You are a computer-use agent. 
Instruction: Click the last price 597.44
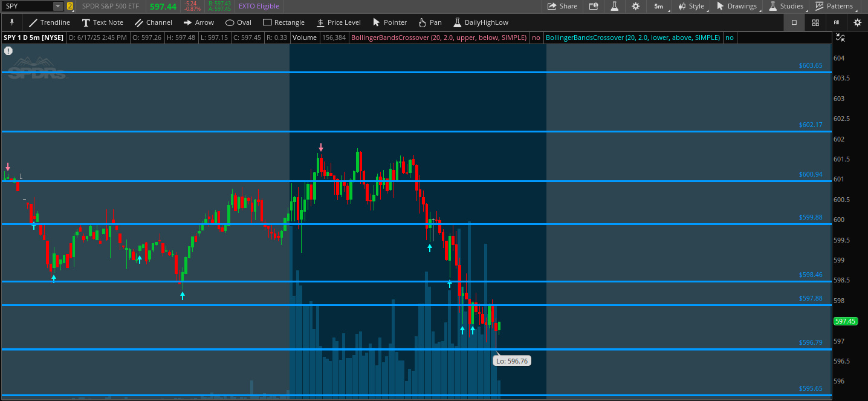point(163,6)
